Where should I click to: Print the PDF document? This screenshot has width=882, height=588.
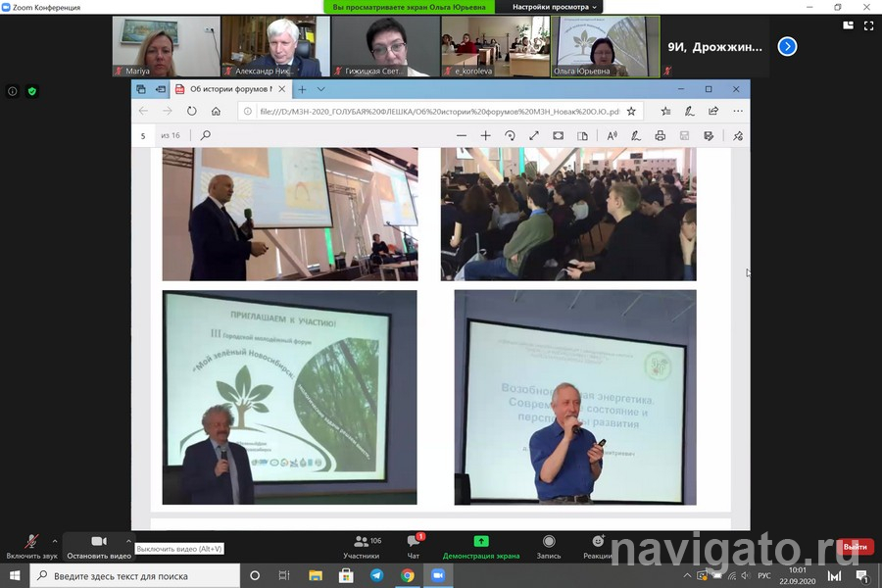pyautogui.click(x=661, y=135)
